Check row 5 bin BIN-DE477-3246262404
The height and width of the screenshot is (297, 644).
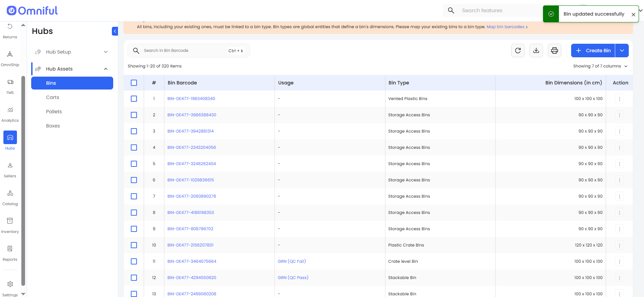(x=134, y=164)
